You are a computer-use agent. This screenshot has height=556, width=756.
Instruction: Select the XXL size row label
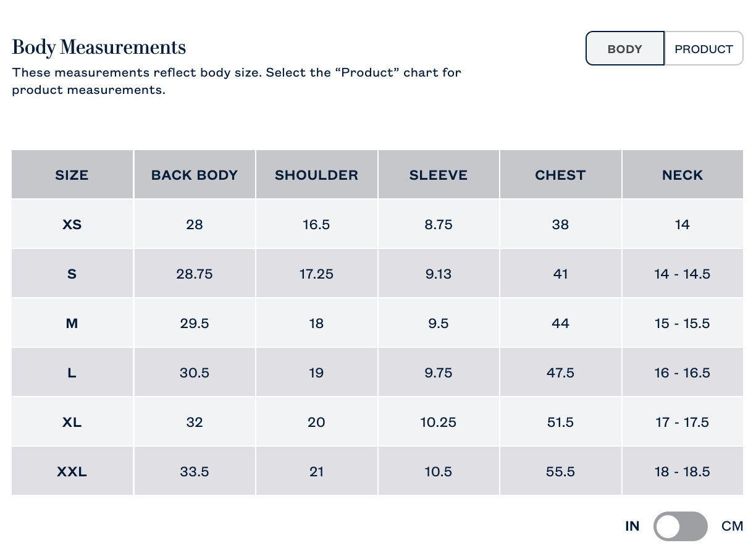pyautogui.click(x=72, y=471)
